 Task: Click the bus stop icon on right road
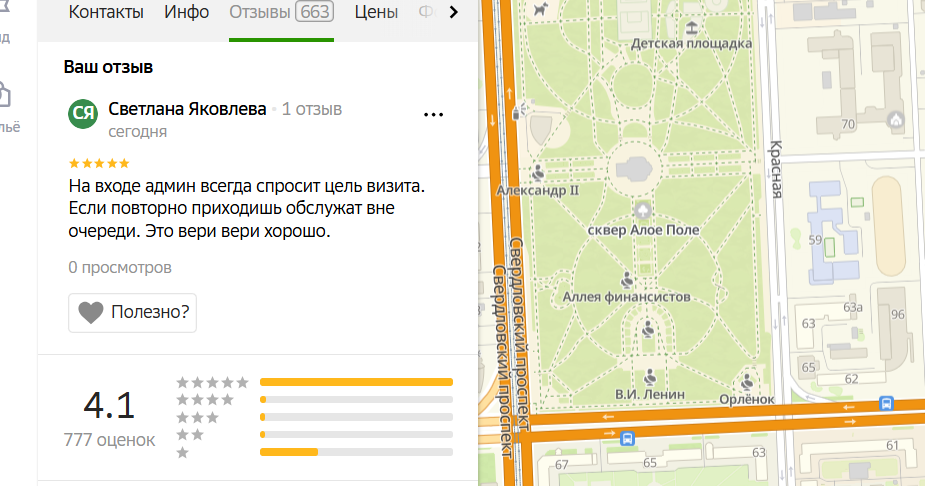pyautogui.click(x=886, y=403)
